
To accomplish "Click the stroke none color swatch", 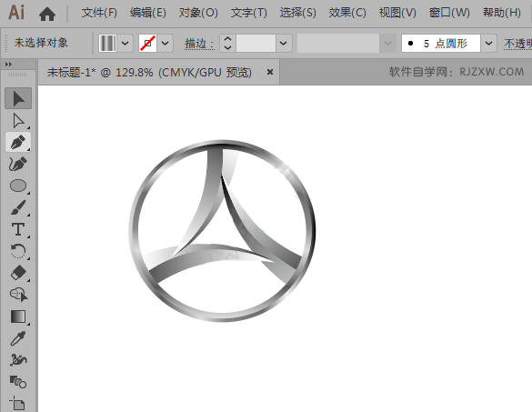I will [147, 43].
